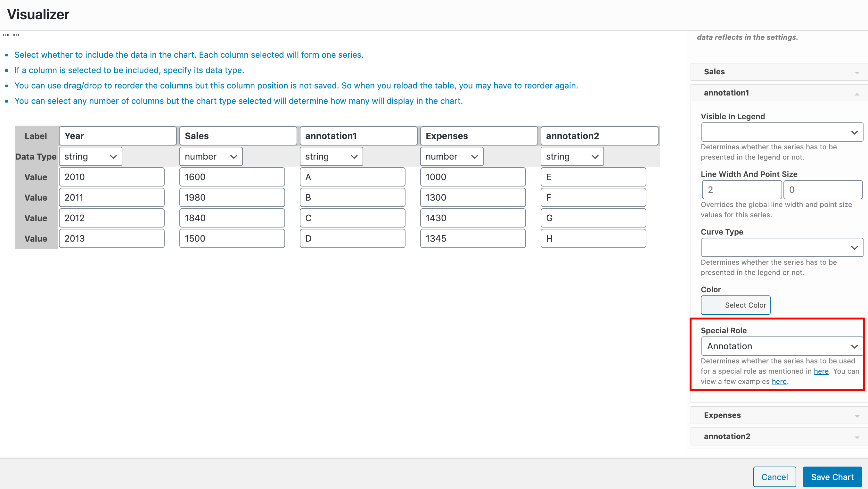Open annotation2 column data type dropdown
Screen dimensions: 868x489
click(x=572, y=156)
